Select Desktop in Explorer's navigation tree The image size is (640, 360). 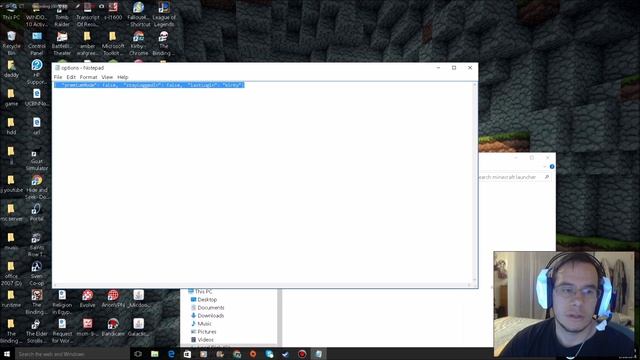[204, 300]
